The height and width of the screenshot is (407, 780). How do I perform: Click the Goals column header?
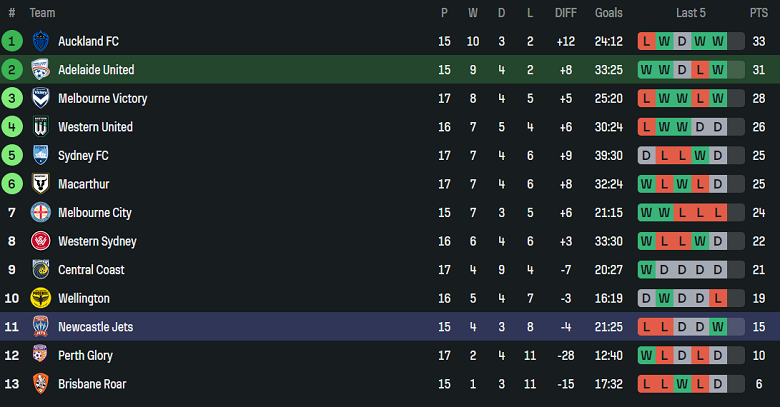(608, 13)
